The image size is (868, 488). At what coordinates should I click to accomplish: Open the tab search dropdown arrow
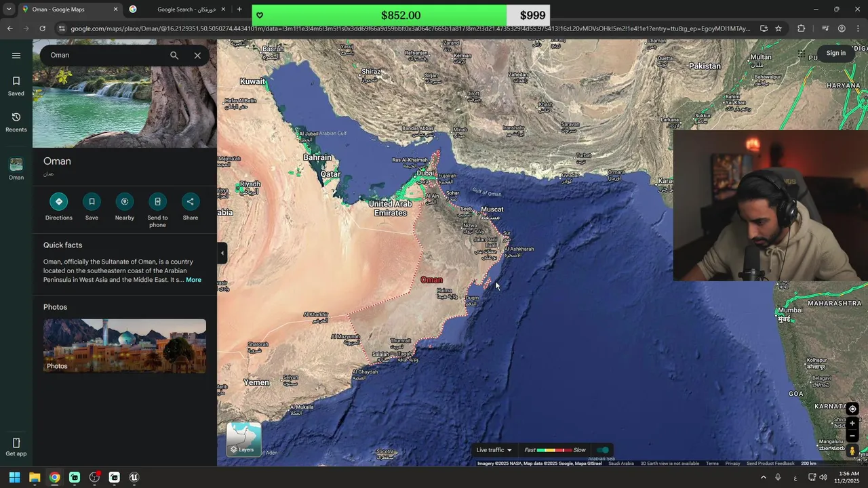[x=9, y=9]
